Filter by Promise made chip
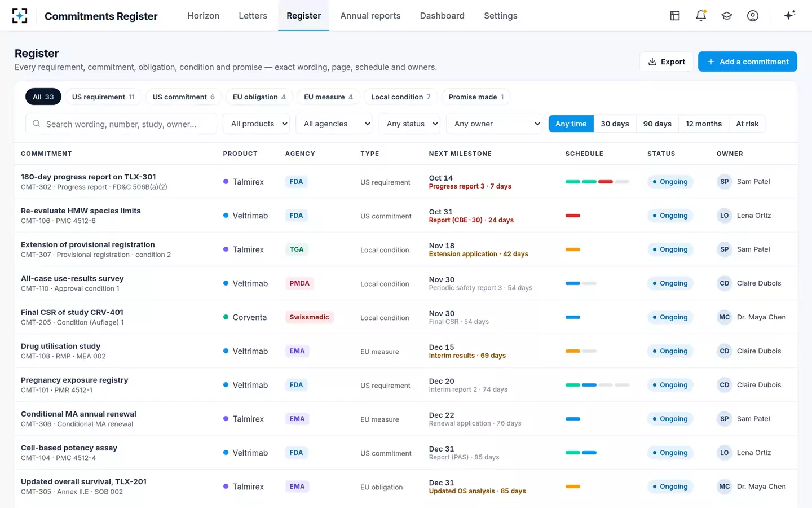Viewport: 812px width, 508px height. pos(476,97)
